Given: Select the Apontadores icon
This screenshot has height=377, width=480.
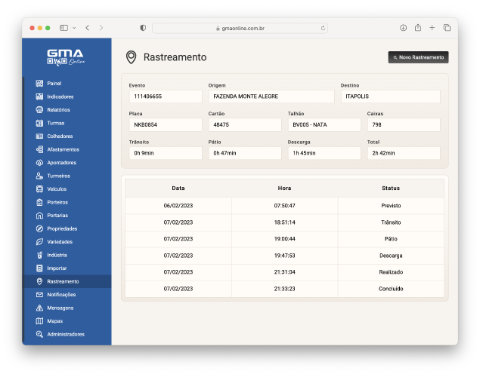Looking at the screenshot, I should pos(39,163).
